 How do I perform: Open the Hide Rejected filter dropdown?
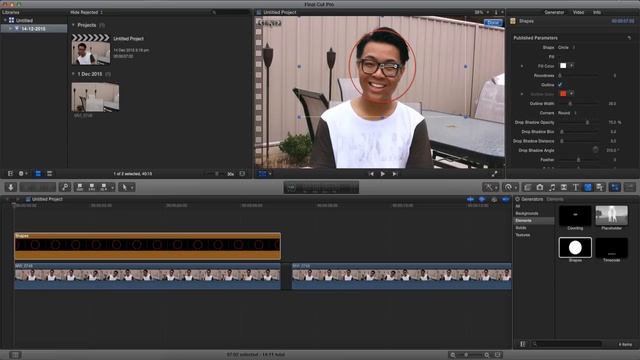(87, 12)
